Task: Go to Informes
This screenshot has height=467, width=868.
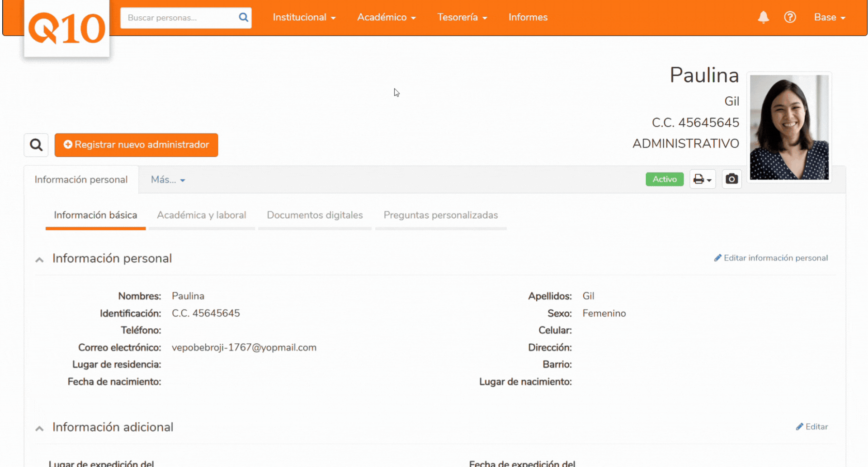Action: point(528,17)
